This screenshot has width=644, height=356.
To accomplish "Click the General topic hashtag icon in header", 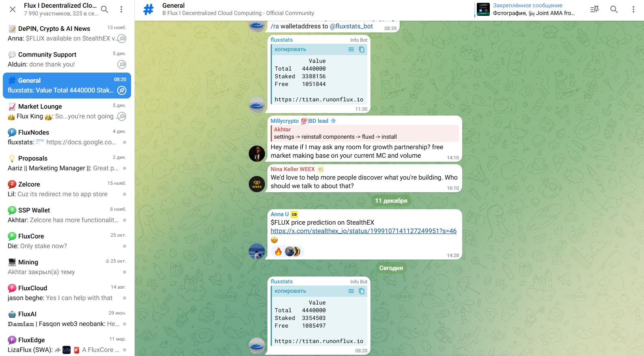I will point(149,9).
